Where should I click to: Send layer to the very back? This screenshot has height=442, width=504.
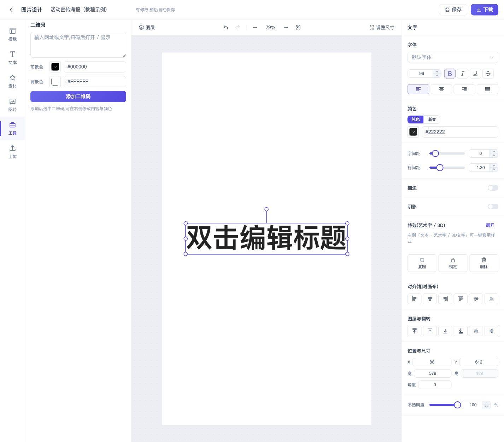pos(461,331)
